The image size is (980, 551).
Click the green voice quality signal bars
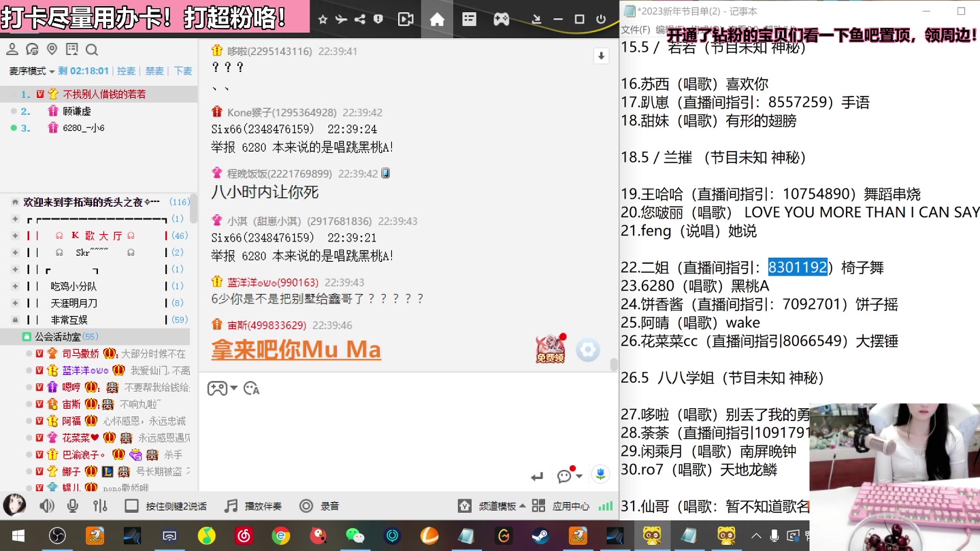point(606,505)
